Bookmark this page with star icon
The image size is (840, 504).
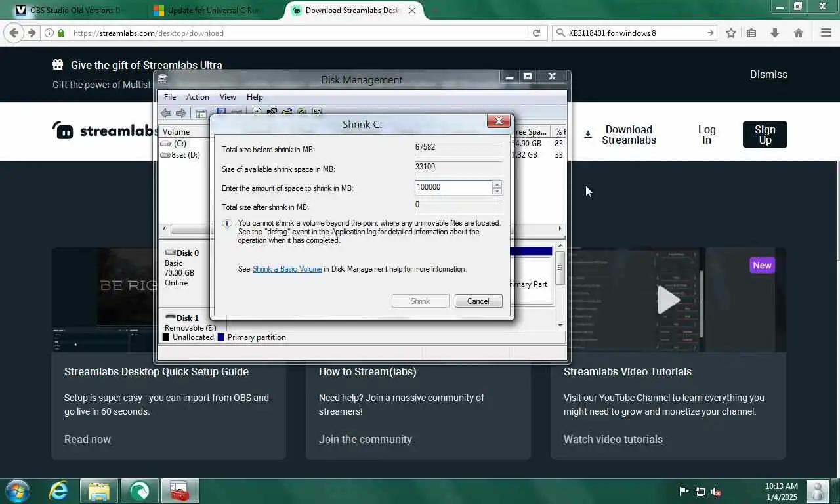click(x=731, y=33)
